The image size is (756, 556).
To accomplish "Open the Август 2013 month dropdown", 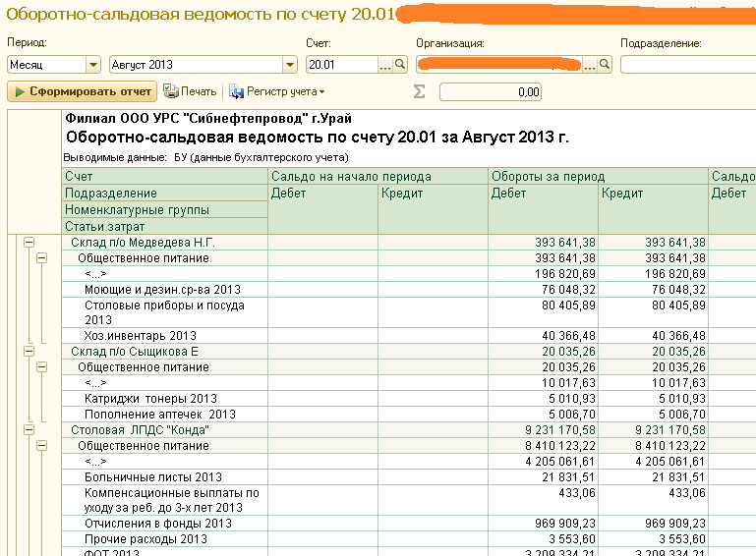I will tap(290, 65).
